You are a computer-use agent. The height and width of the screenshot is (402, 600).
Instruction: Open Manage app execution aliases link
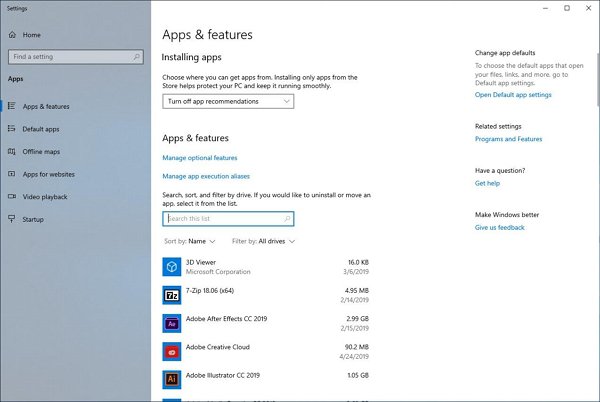[x=206, y=176]
